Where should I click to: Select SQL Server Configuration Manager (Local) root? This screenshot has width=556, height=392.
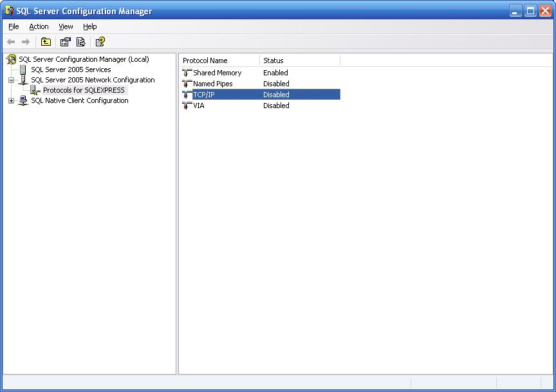(84, 59)
